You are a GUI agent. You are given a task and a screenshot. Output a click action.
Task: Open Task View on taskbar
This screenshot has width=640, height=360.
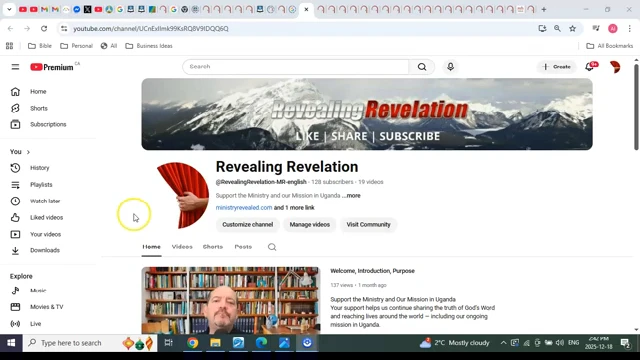click(169, 343)
